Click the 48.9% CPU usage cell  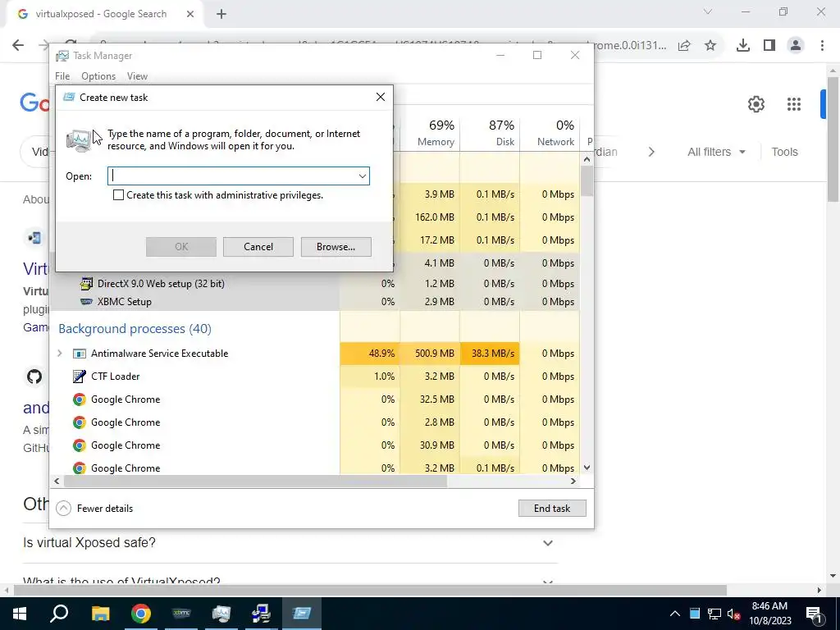[x=370, y=354]
